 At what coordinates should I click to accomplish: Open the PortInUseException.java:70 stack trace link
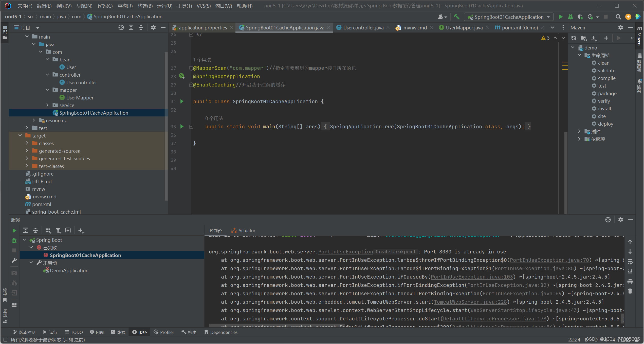coord(549,260)
